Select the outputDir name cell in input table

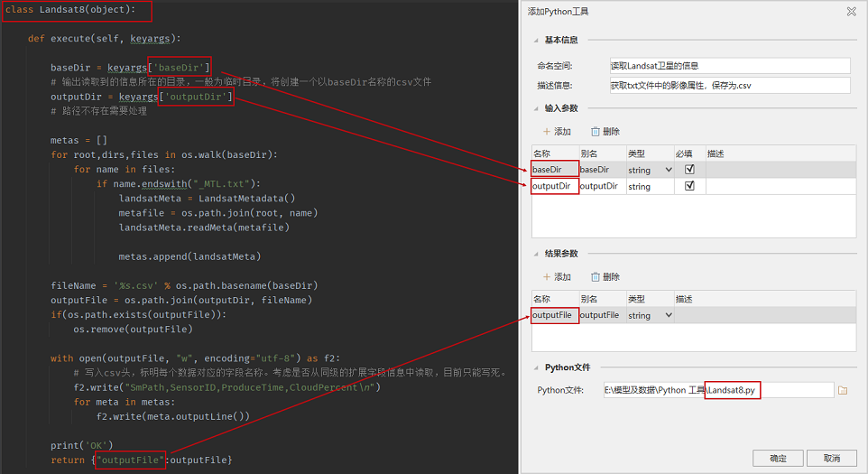[x=554, y=186]
